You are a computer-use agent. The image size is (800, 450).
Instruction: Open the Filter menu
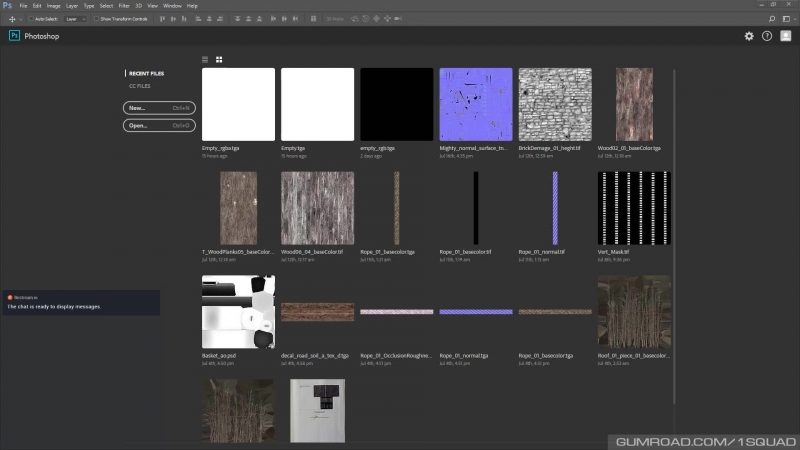124,6
